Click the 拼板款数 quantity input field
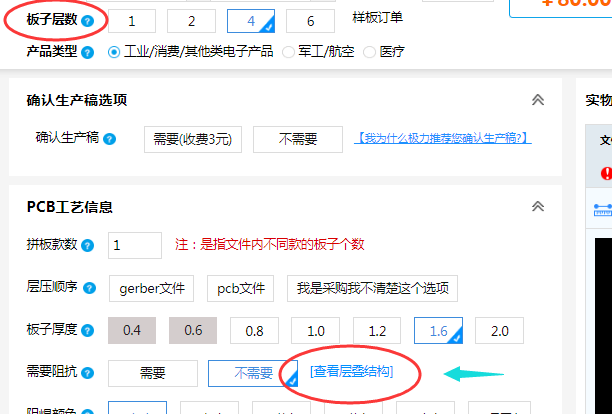Image resolution: width=612 pixels, height=414 pixels. (x=135, y=245)
